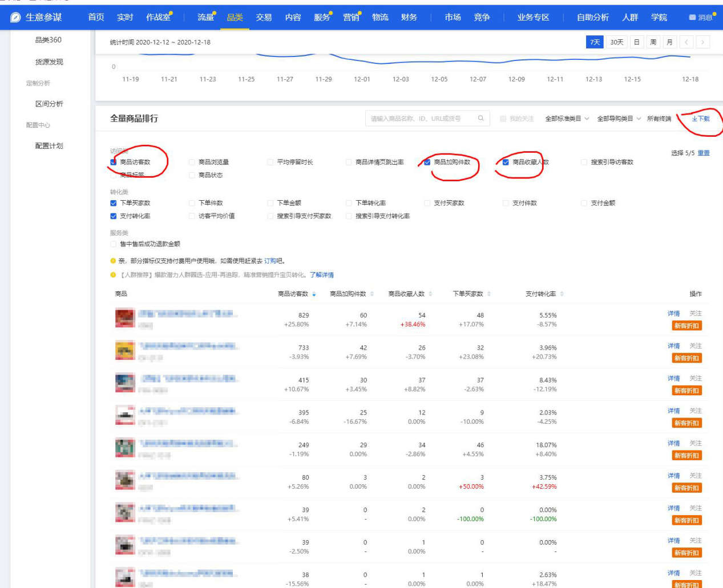Select 区间分析 in the sidebar
The width and height of the screenshot is (723, 588).
click(49, 104)
